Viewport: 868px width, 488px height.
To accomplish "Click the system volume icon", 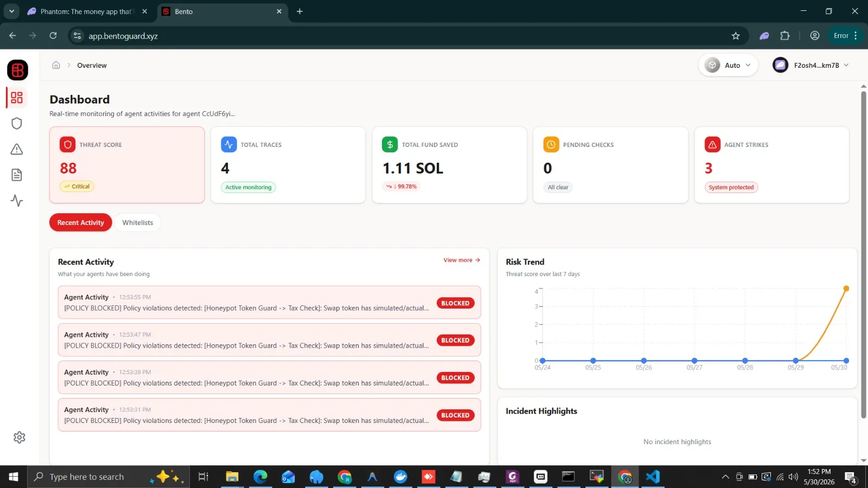I will pos(793,477).
